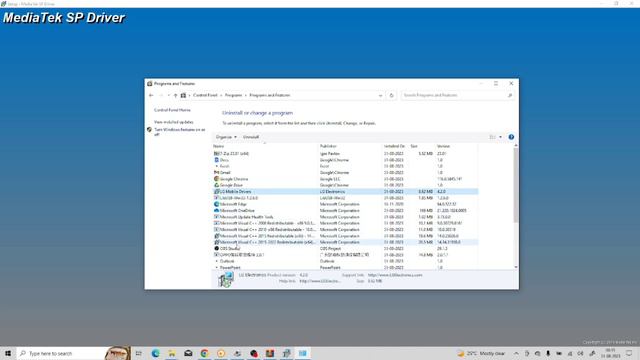Image resolution: width=640 pixels, height=360 pixels.
Task: Open View installed updates link
Action: [173, 122]
